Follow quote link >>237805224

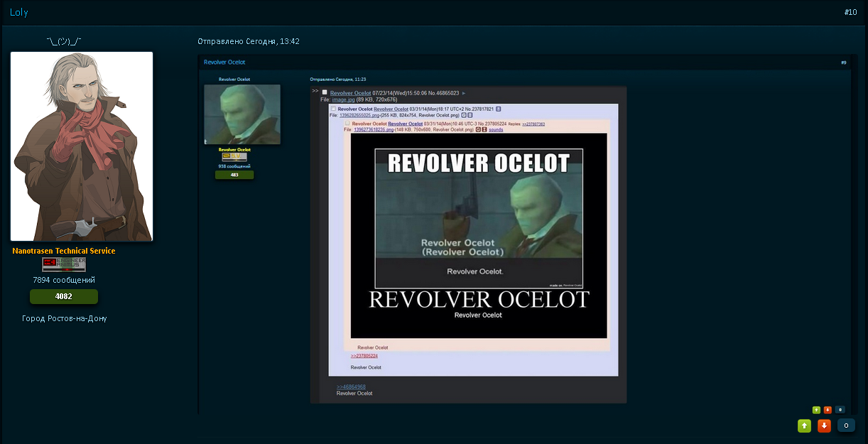click(x=364, y=356)
